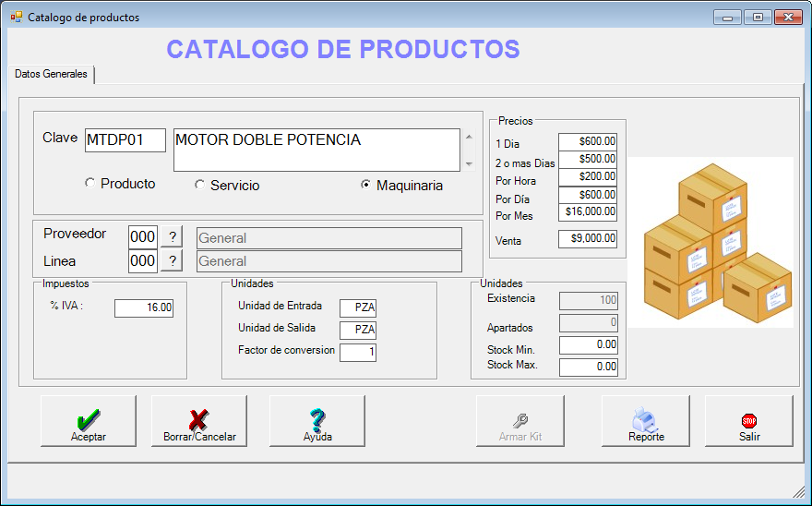Close the Catalogo de productos window
This screenshot has height=506, width=812.
(x=788, y=18)
